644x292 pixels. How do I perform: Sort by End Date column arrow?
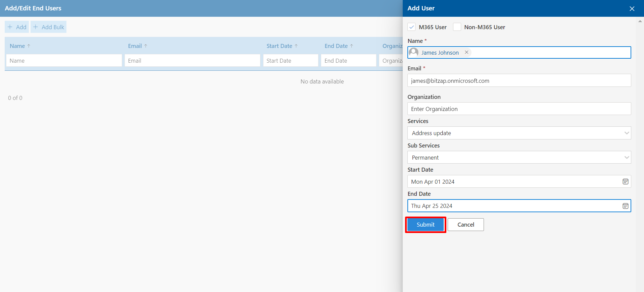[351, 46]
